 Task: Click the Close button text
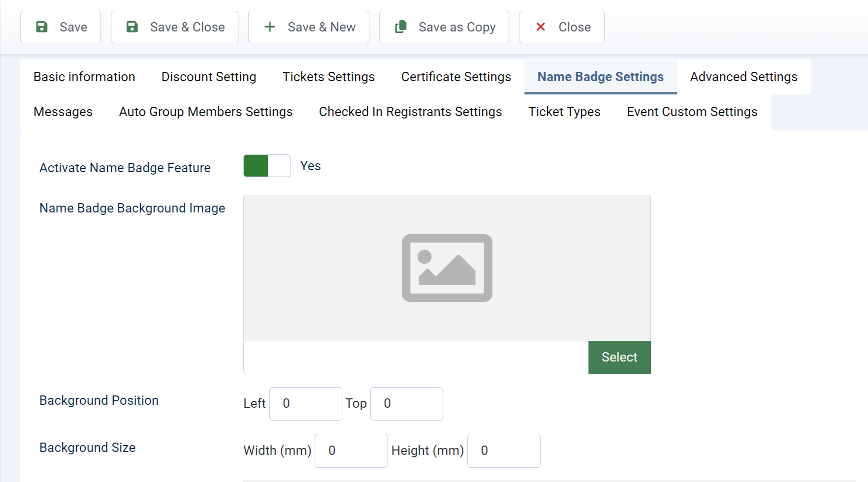pos(575,27)
